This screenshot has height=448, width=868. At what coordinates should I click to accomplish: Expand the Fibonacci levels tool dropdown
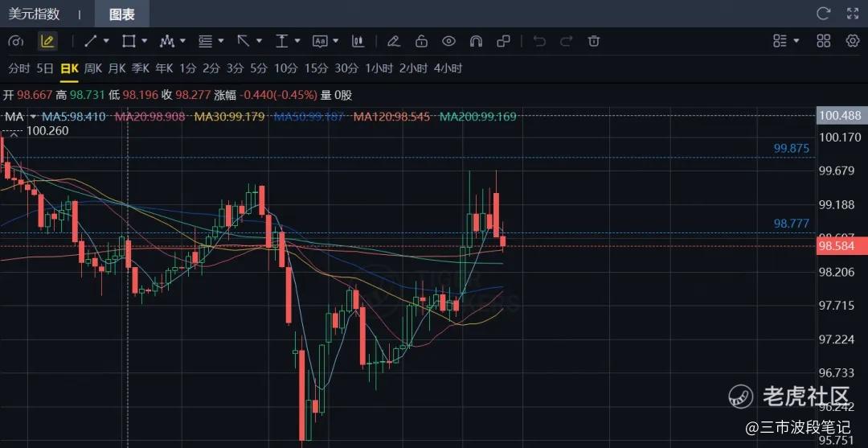(221, 41)
